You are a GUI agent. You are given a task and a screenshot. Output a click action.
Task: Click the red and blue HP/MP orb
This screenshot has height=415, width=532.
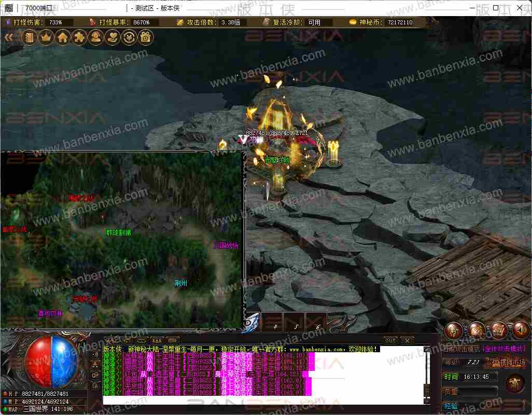51,361
